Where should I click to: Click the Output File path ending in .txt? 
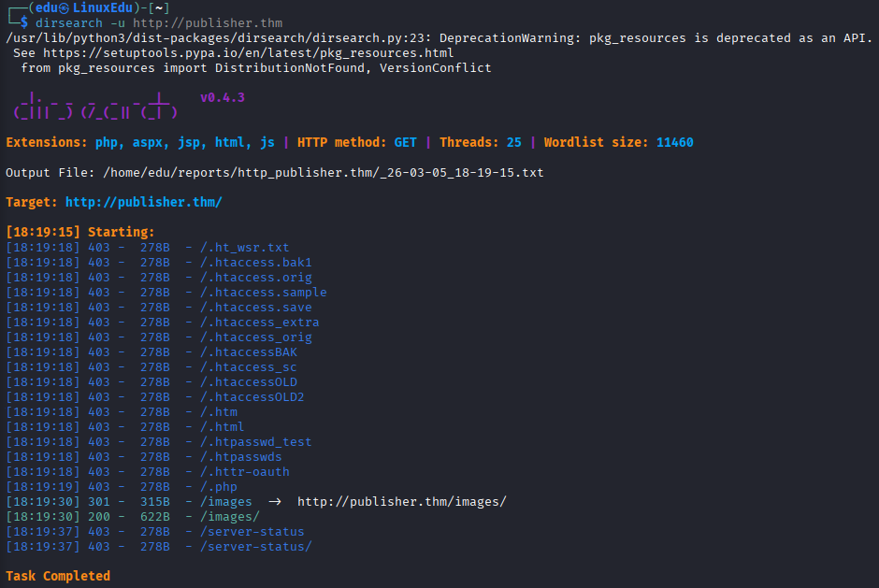pos(324,173)
